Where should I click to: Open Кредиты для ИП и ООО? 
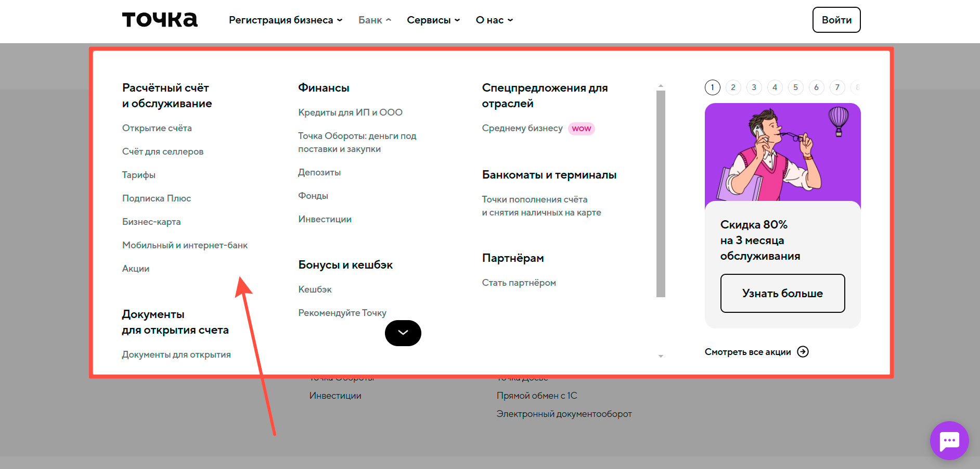point(350,112)
